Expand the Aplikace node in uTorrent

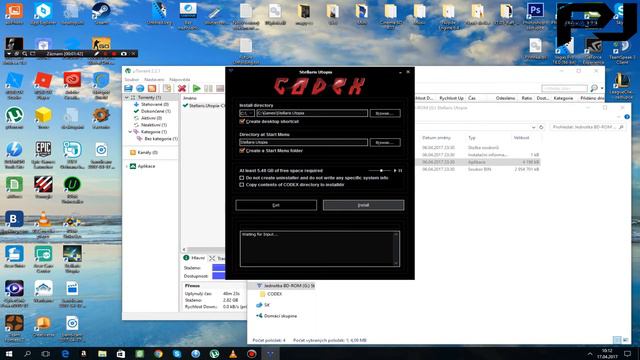tap(127, 167)
